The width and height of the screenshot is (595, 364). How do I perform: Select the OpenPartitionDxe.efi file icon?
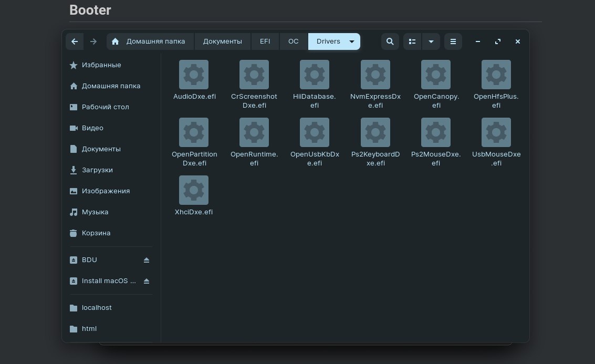[194, 132]
